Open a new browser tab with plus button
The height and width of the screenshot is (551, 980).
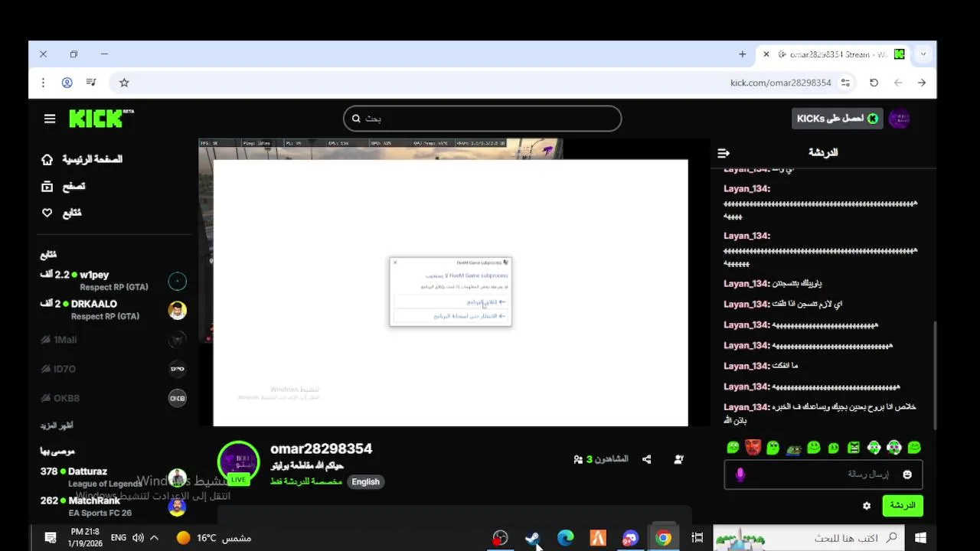(742, 54)
